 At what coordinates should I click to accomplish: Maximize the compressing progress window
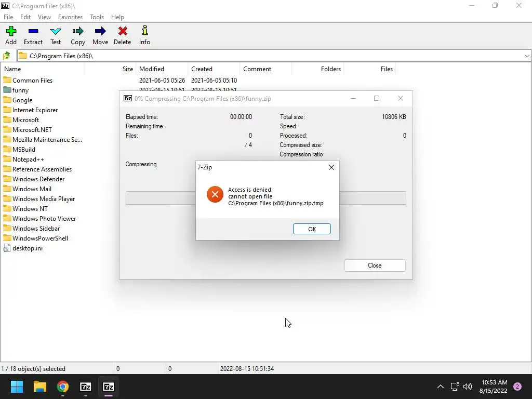tap(377, 98)
